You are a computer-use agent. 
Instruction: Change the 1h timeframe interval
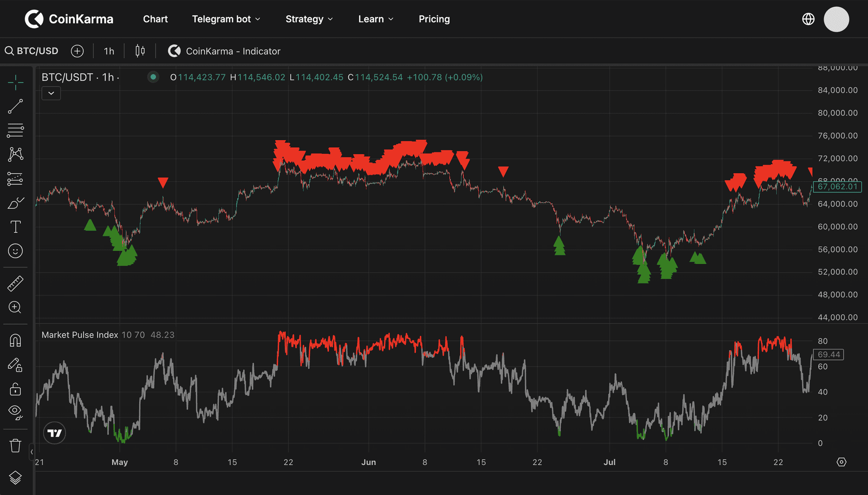(x=108, y=51)
